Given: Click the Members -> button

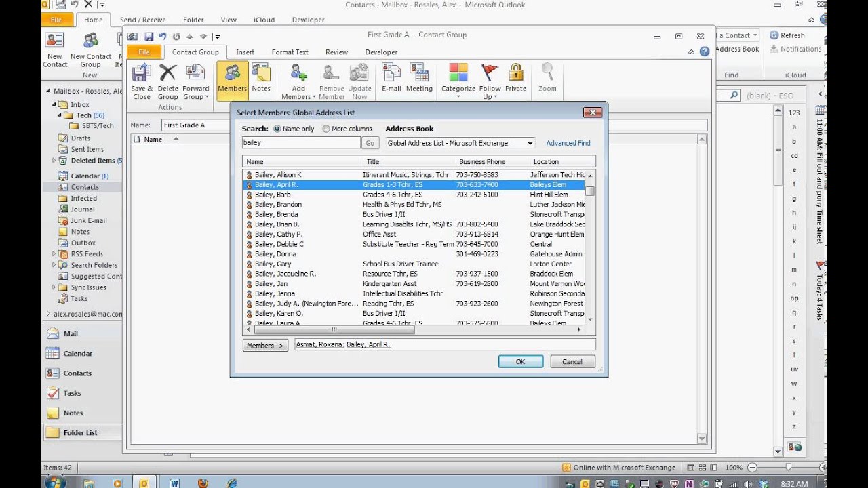Looking at the screenshot, I should click(x=264, y=345).
